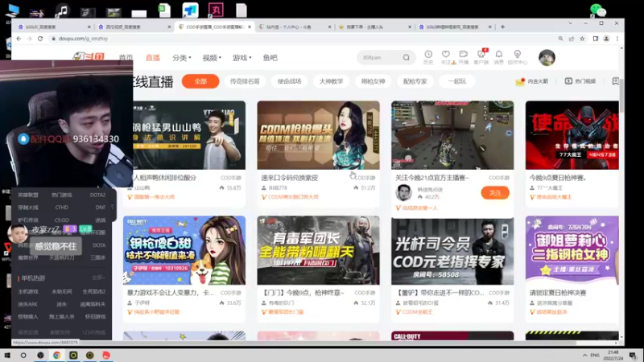Screen dimensions: 644x362
Task: Click the CS:GO link in game menu
Action: click(62, 220)
